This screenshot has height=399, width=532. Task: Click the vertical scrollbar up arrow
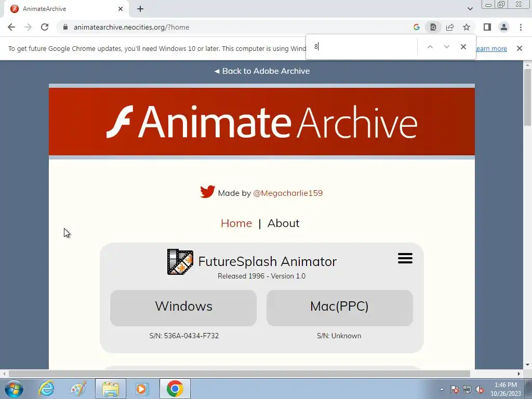click(527, 65)
